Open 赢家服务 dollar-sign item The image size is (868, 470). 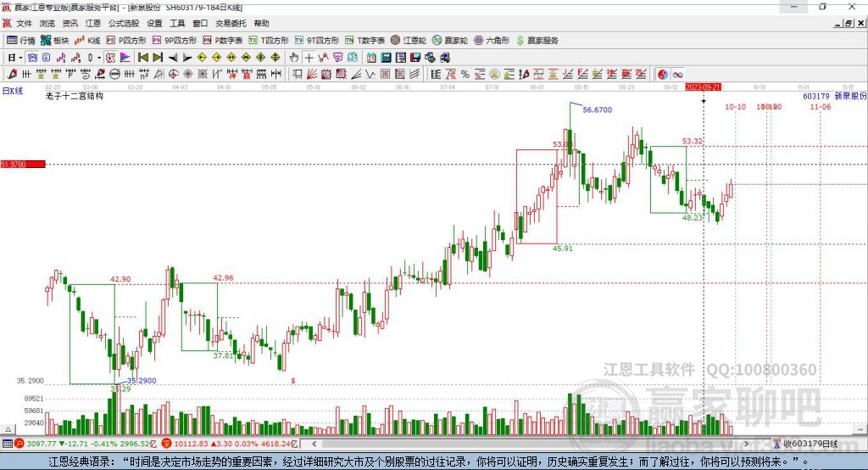tap(537, 41)
